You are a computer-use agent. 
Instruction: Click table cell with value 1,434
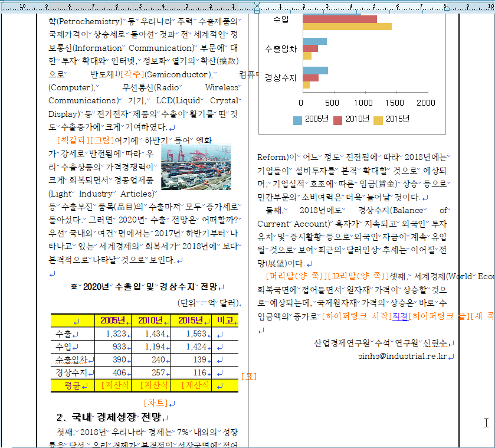pos(150,333)
